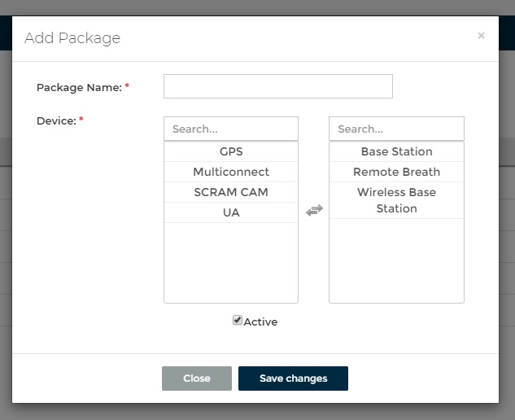515x420 pixels.
Task: Click the left device Search box
Action: pos(231,129)
